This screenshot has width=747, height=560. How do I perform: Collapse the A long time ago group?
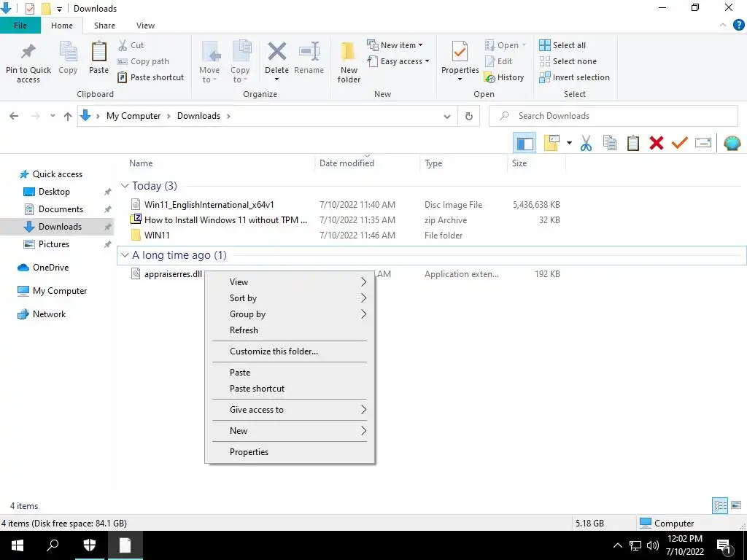[x=125, y=255]
